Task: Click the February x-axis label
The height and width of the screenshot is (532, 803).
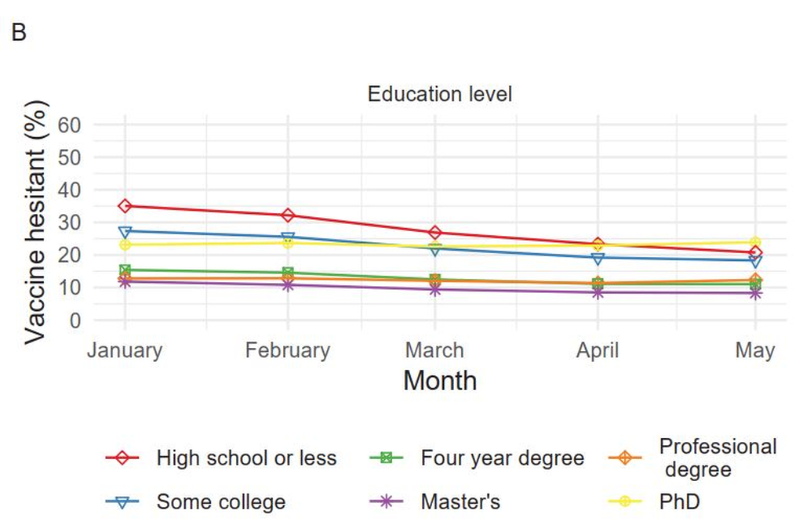Action: pyautogui.click(x=288, y=349)
